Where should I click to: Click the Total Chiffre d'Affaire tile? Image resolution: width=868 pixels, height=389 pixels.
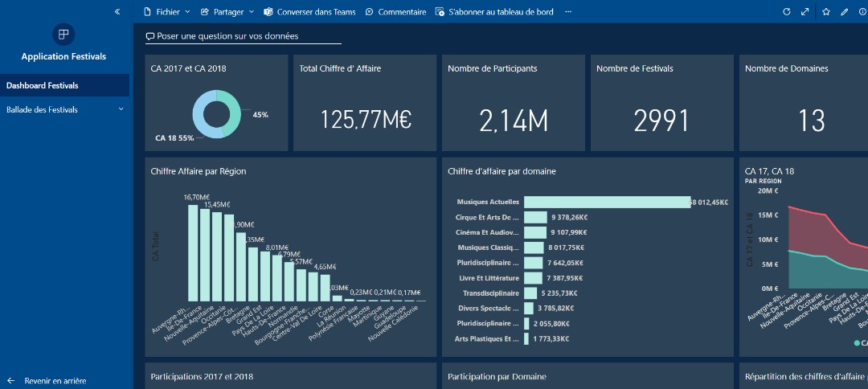click(x=365, y=103)
